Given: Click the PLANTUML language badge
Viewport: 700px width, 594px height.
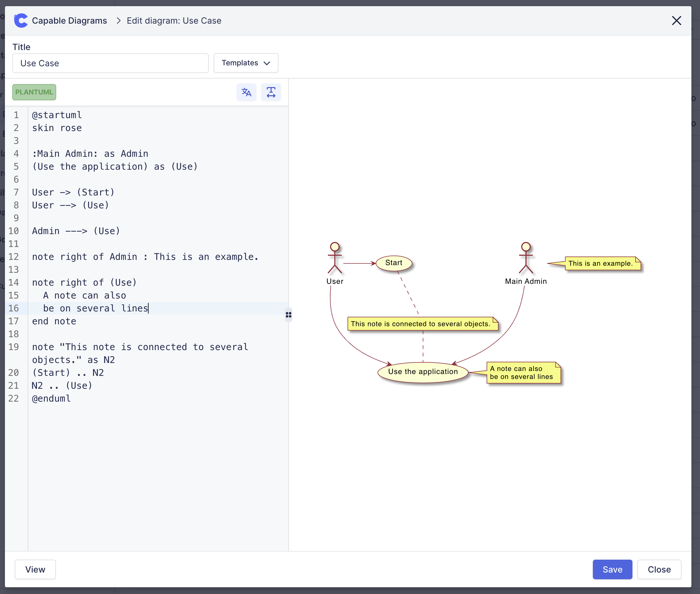Looking at the screenshot, I should point(34,92).
